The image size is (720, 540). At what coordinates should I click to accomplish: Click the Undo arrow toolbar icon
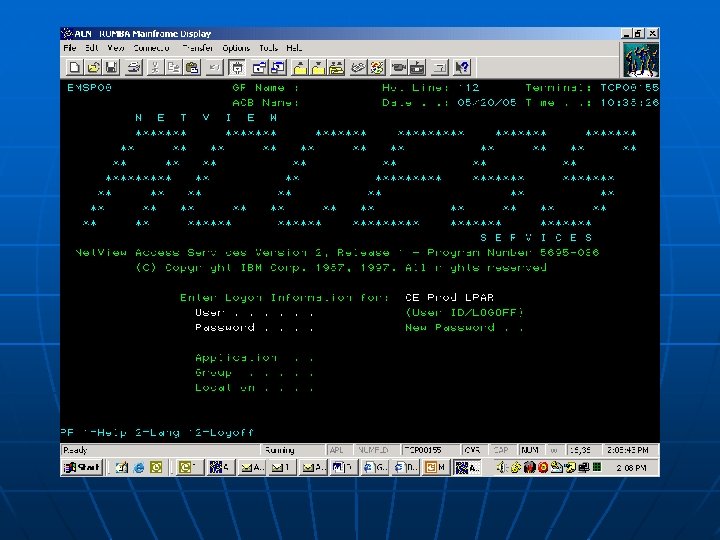click(x=214, y=68)
